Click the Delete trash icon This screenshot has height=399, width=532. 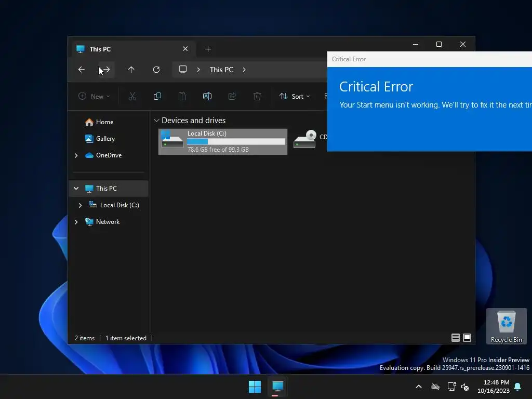(x=257, y=96)
